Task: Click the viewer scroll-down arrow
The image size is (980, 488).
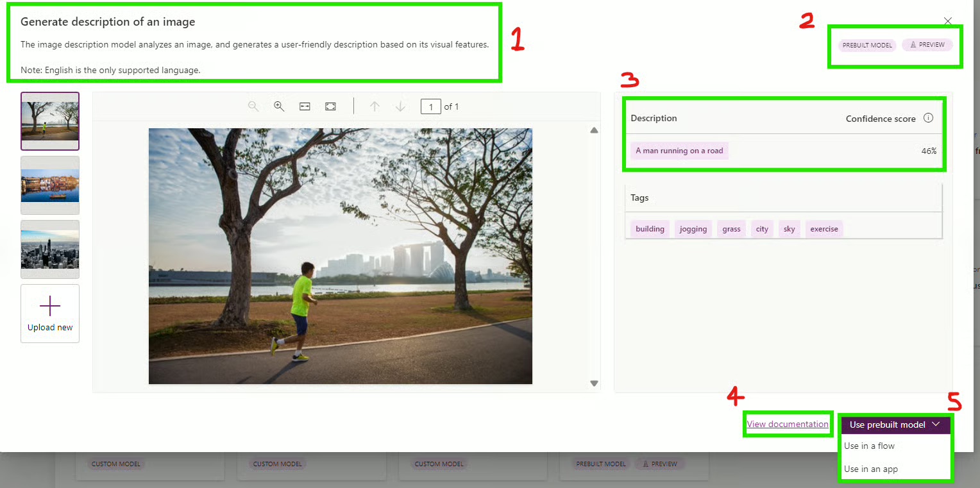Action: pyautogui.click(x=594, y=383)
